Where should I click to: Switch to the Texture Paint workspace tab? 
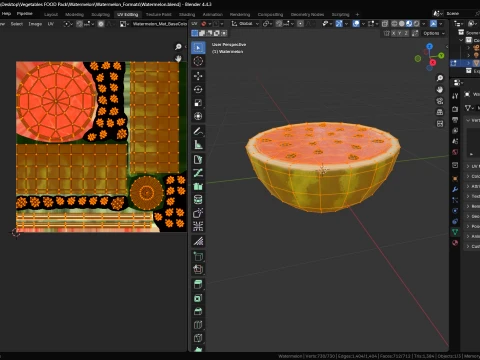[159, 14]
